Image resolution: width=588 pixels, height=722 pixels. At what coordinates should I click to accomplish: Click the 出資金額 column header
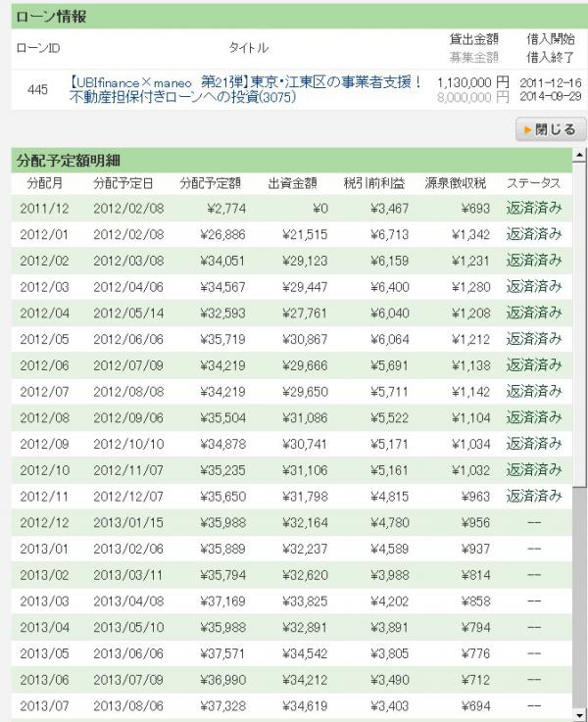coord(292,183)
